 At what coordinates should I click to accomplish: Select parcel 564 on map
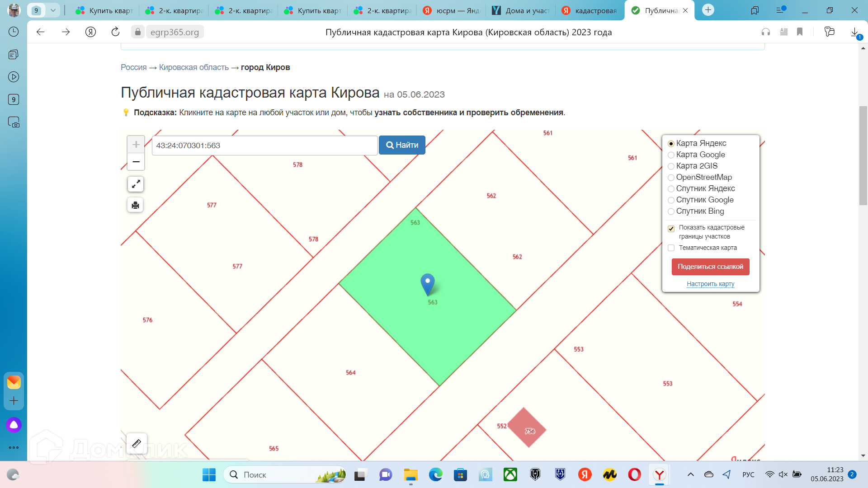point(351,372)
